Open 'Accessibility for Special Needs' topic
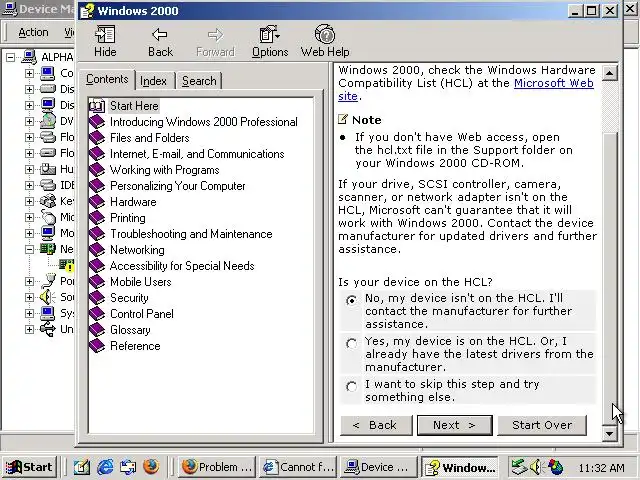 (x=182, y=266)
